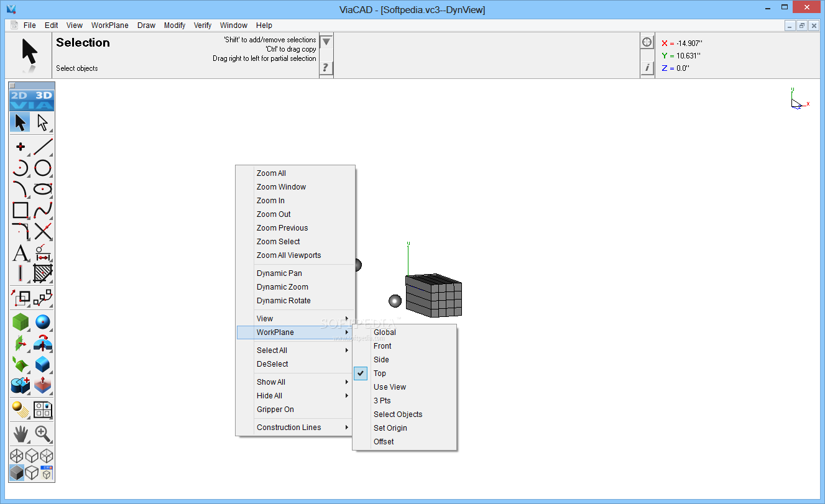
Task: Select the Arc tool
Action: (x=21, y=168)
